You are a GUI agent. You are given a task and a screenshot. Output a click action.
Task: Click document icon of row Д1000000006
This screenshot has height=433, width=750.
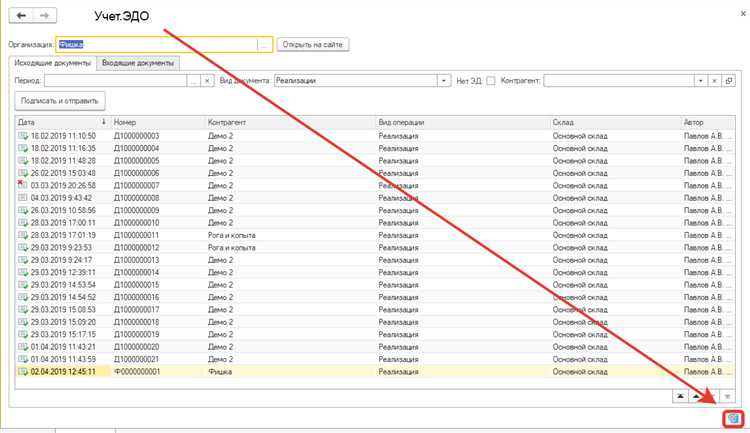(23, 173)
